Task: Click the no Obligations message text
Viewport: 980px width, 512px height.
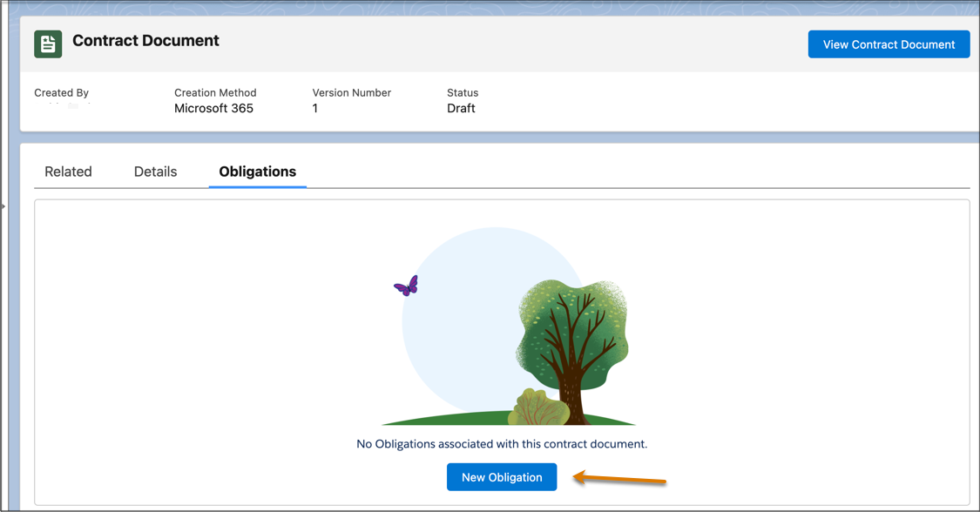Action: click(502, 443)
